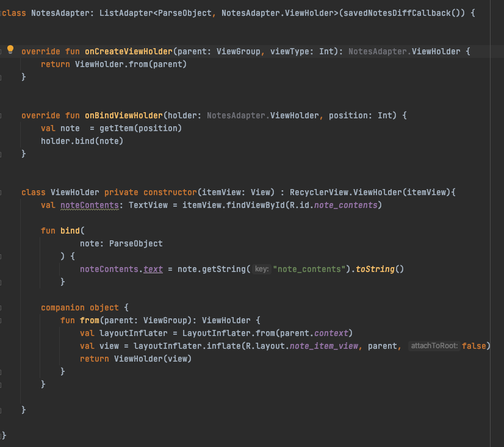This screenshot has height=447, width=504.
Task: Click the findViewById call
Action: point(256,205)
